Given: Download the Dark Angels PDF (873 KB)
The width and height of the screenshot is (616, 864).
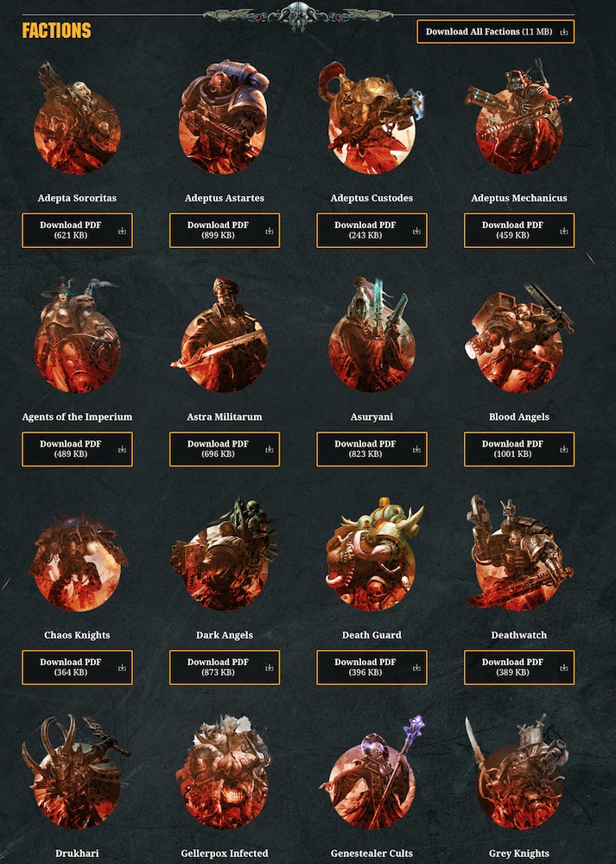Looking at the screenshot, I should tap(225, 667).
